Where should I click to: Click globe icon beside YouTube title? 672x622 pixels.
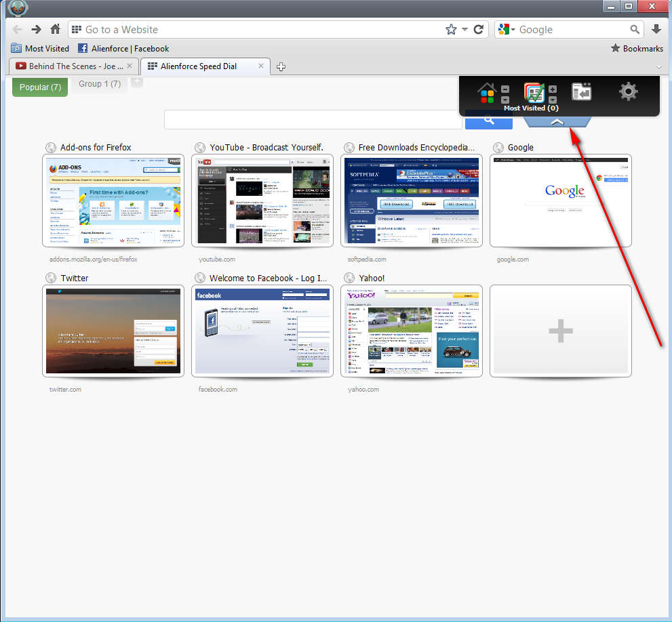pos(200,147)
